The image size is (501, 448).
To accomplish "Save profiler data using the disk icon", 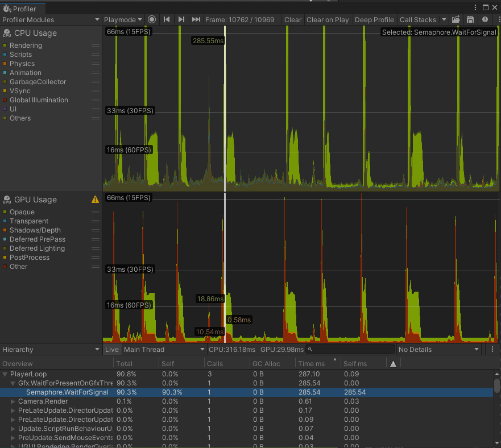I will pos(471,19).
